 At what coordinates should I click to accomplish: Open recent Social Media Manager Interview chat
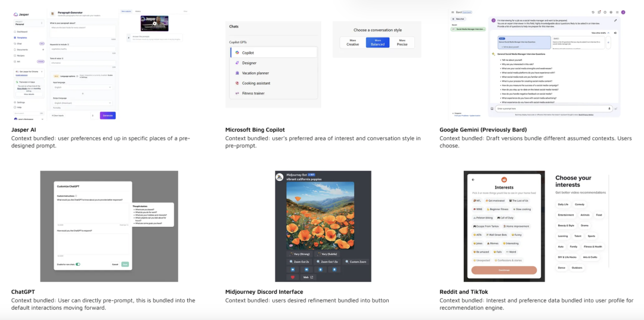tap(468, 29)
